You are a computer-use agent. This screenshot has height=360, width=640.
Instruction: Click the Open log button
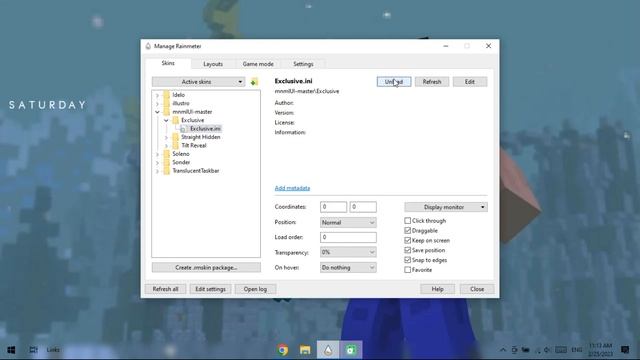pyautogui.click(x=255, y=289)
